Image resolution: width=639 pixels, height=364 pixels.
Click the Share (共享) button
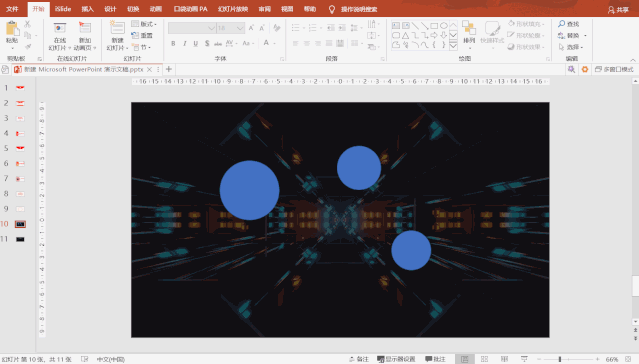tap(618, 9)
